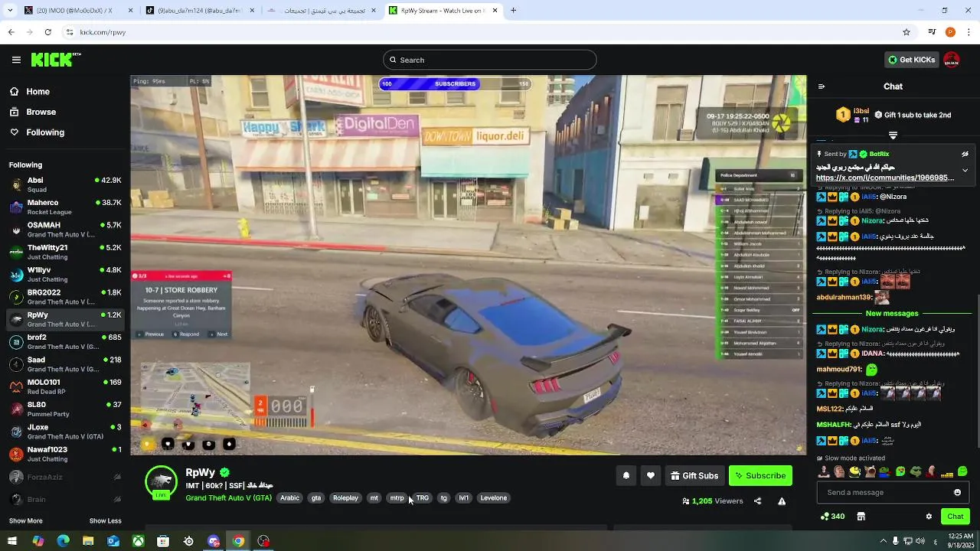Send message with Chat button
The height and width of the screenshot is (551, 980).
(x=955, y=517)
